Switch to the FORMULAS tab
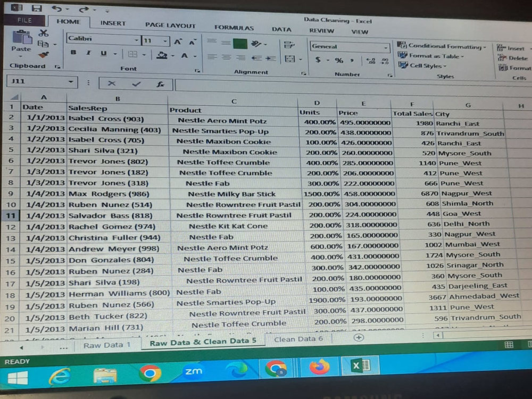Image resolution: width=532 pixels, height=399 pixels. click(234, 28)
